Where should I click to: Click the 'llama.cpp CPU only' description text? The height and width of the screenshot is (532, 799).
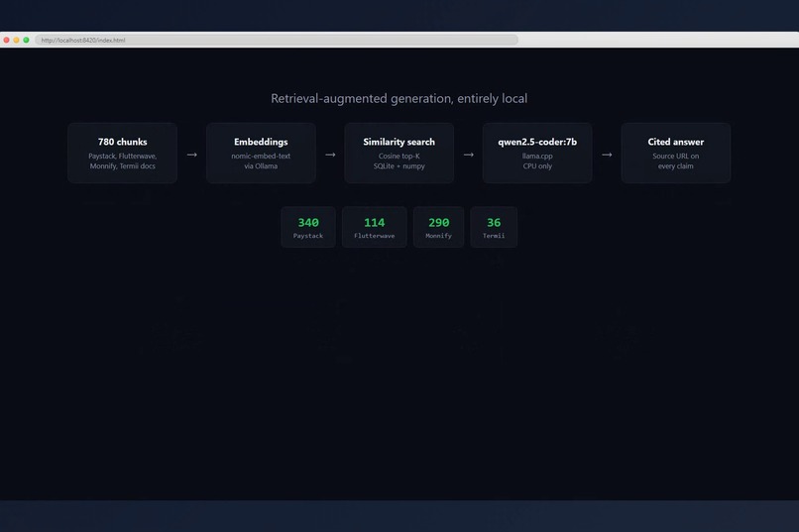537,160
